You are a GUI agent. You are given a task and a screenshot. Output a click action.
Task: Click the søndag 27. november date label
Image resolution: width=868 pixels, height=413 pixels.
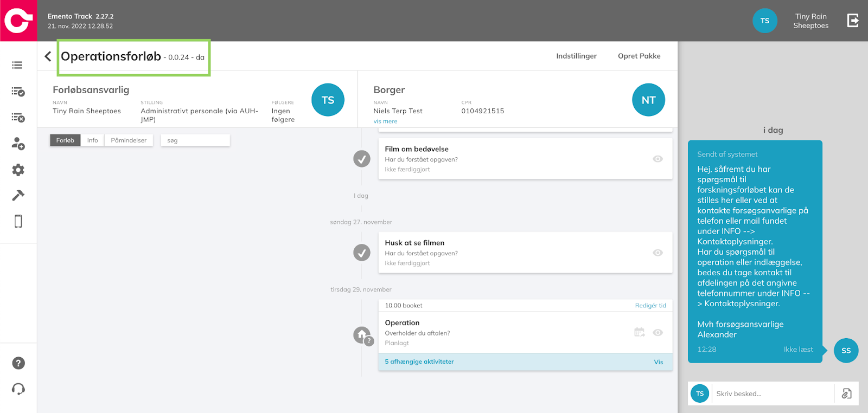[361, 222]
